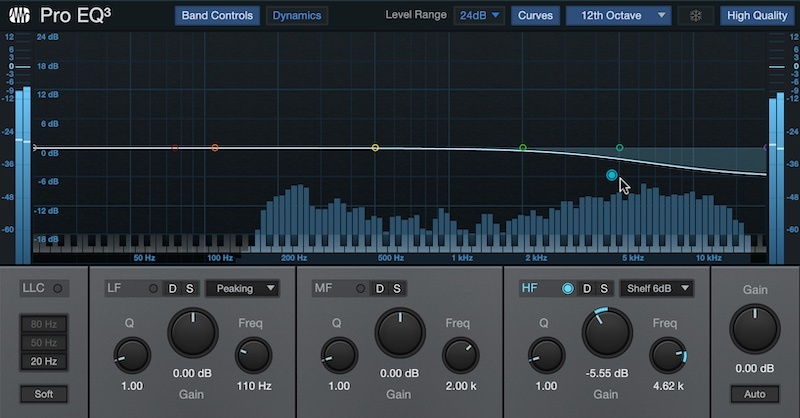Click the MF band Q knob
Screen dimensions: 800x418
tap(339, 356)
